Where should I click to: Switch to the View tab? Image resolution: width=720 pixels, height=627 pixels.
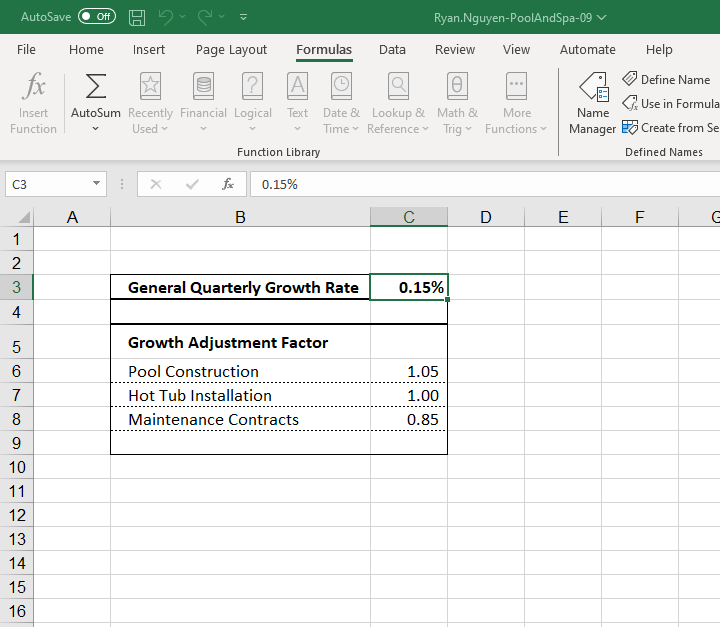click(516, 50)
